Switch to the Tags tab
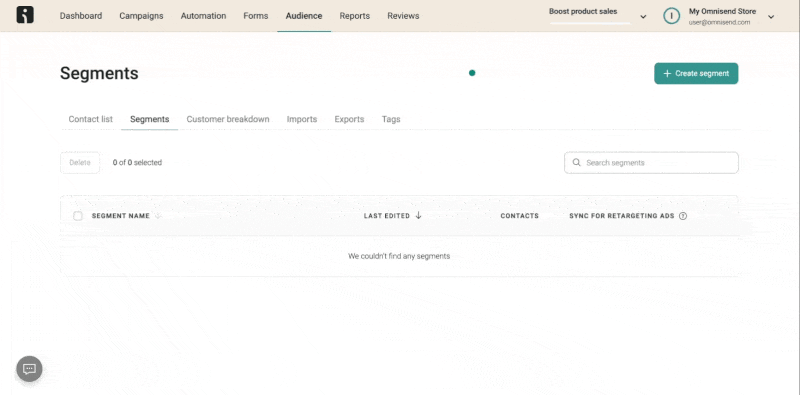 [x=391, y=119]
